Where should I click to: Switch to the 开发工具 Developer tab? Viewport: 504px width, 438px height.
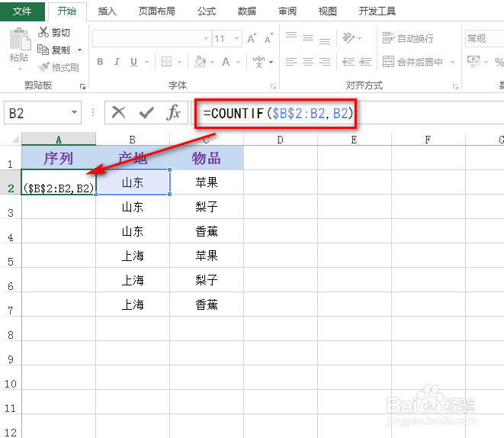(377, 11)
